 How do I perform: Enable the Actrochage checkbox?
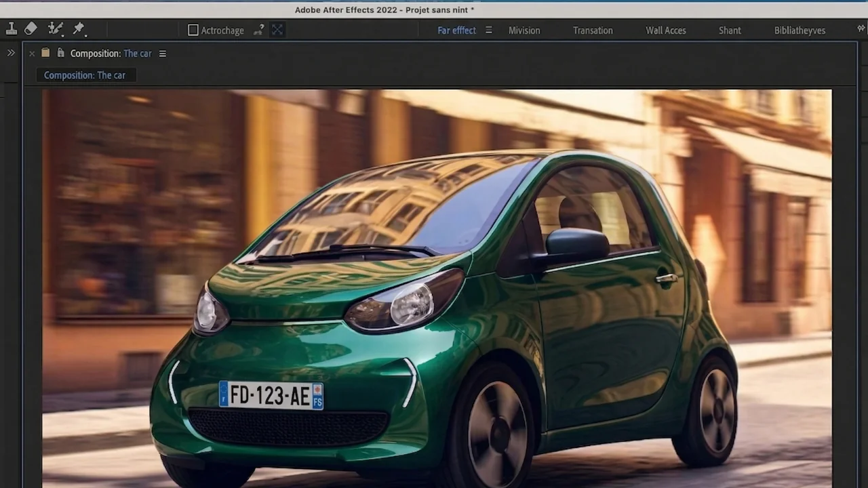point(193,30)
